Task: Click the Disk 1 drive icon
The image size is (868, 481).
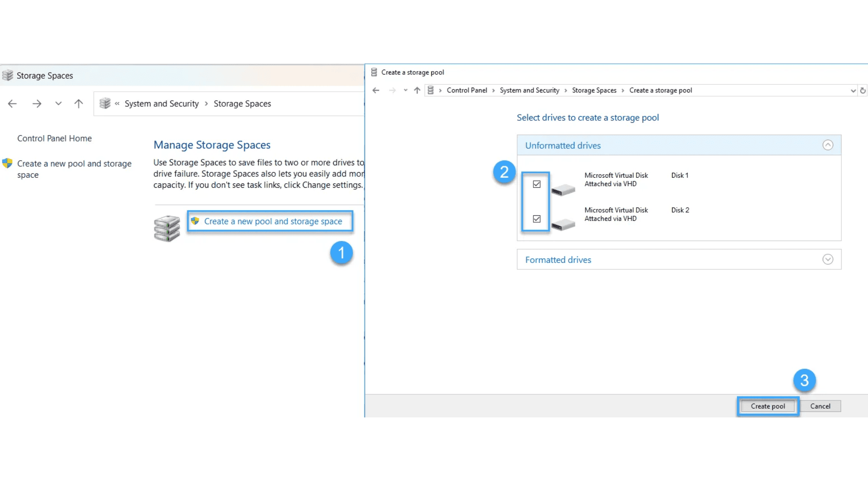Action: coord(563,190)
